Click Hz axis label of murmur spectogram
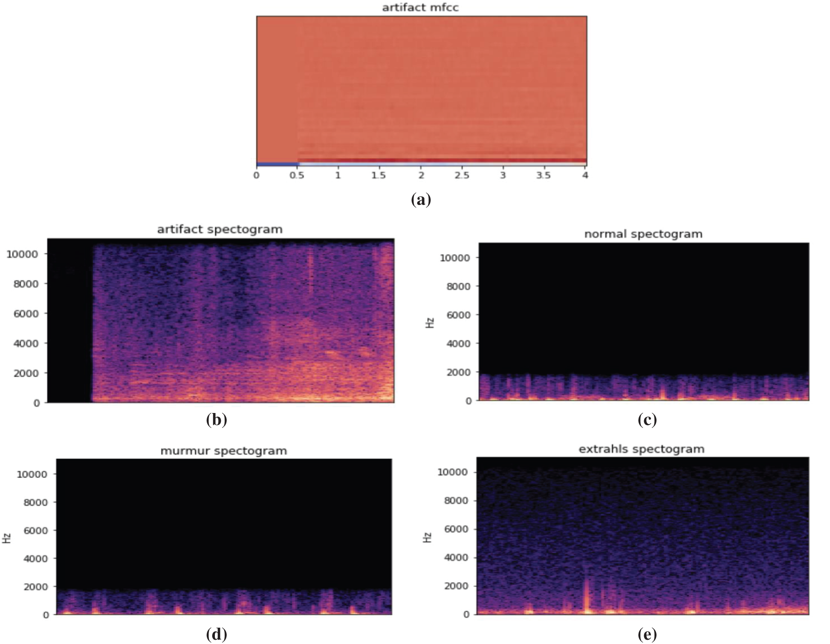 pos(7,538)
